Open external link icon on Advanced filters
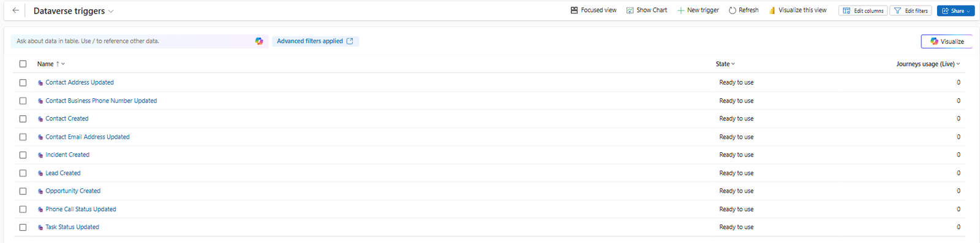This screenshot has height=243, width=980. coord(350,41)
